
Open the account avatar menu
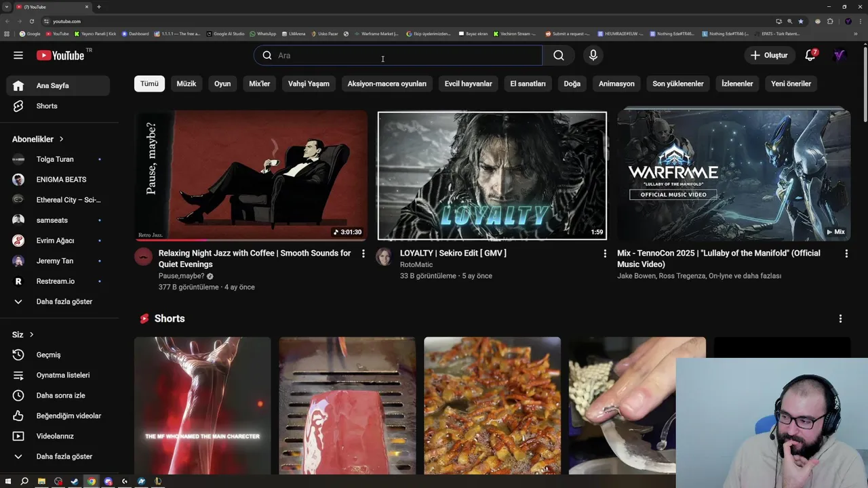840,55
